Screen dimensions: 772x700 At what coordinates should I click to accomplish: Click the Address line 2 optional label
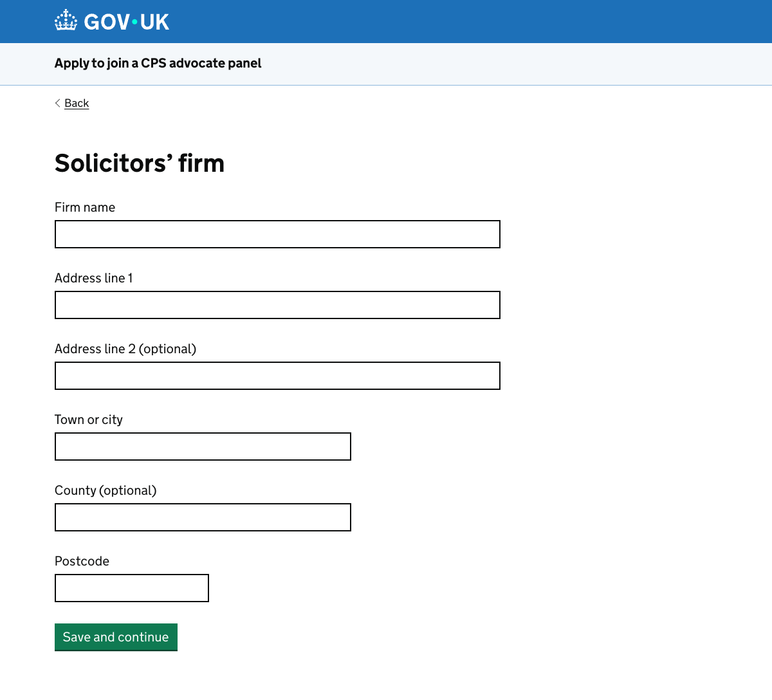pos(125,349)
